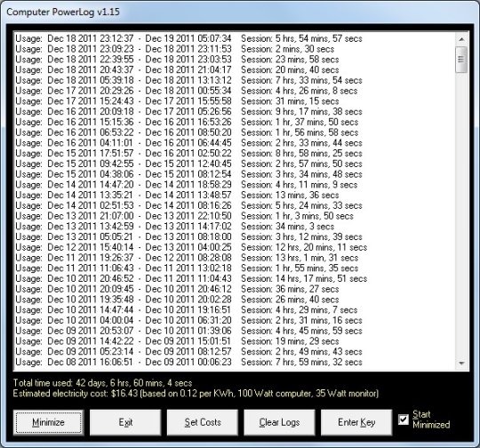
Task: Click the Enter Key button
Action: (356, 422)
